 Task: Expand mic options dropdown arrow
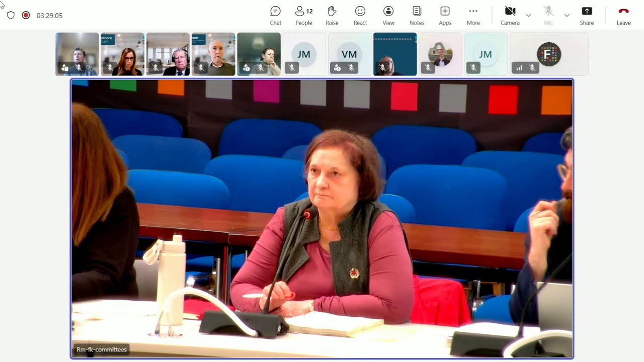pos(567,16)
